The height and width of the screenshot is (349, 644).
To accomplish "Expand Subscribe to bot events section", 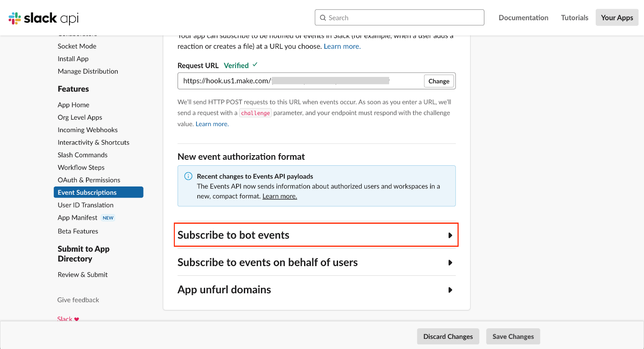I will (x=316, y=235).
